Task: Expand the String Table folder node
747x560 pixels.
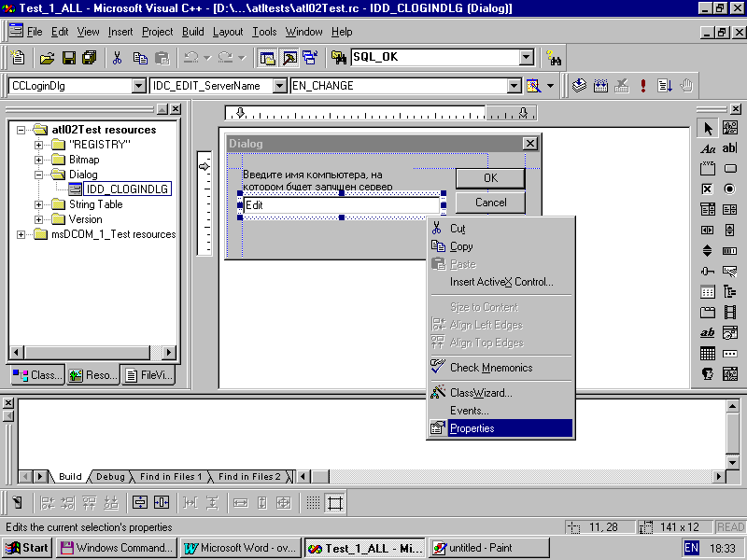Action: coord(39,204)
